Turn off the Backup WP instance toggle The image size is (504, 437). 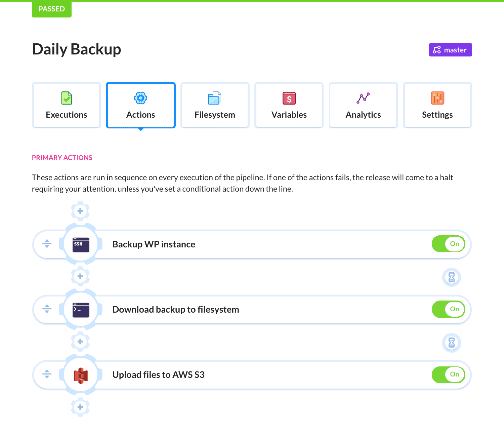(448, 244)
